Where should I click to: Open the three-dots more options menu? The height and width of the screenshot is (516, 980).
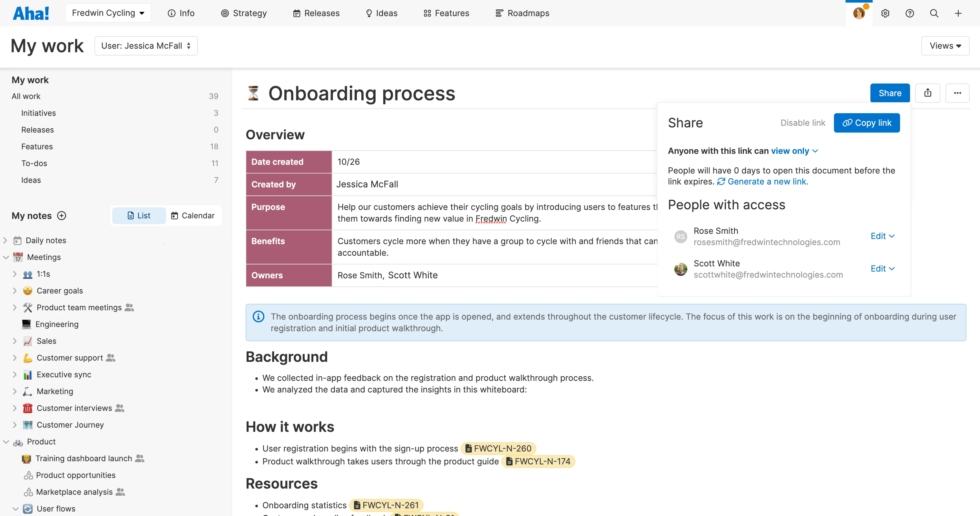tap(957, 93)
